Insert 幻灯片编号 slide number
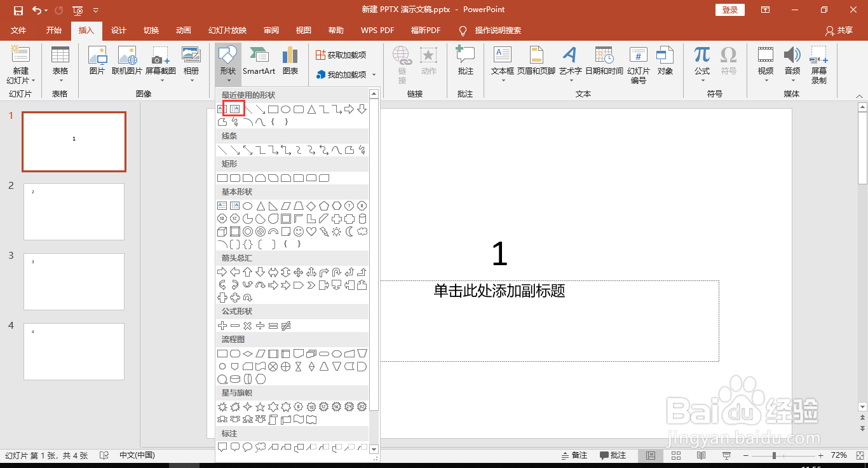The height and width of the screenshot is (468, 868). point(639,65)
